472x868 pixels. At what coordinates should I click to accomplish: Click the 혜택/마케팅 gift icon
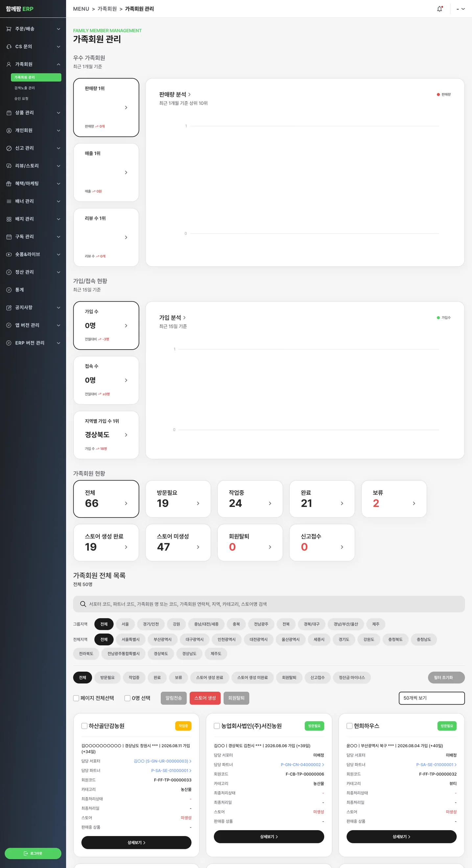click(x=9, y=184)
